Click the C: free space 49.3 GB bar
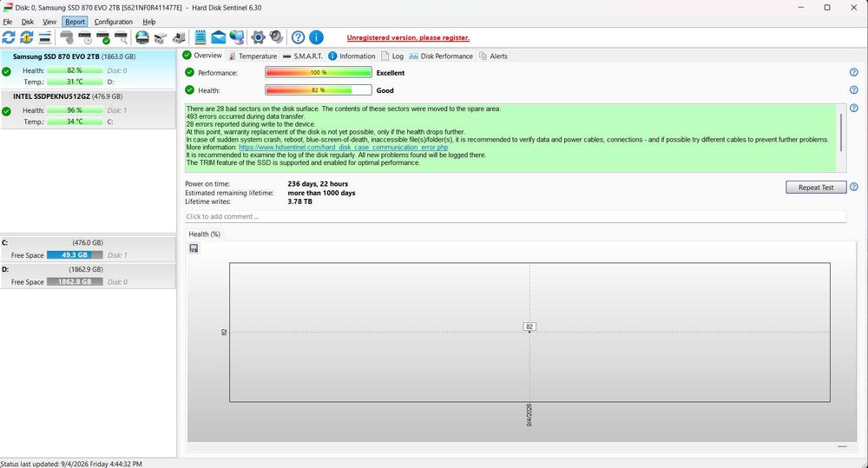Screen dimensions: 868x468 75,254
